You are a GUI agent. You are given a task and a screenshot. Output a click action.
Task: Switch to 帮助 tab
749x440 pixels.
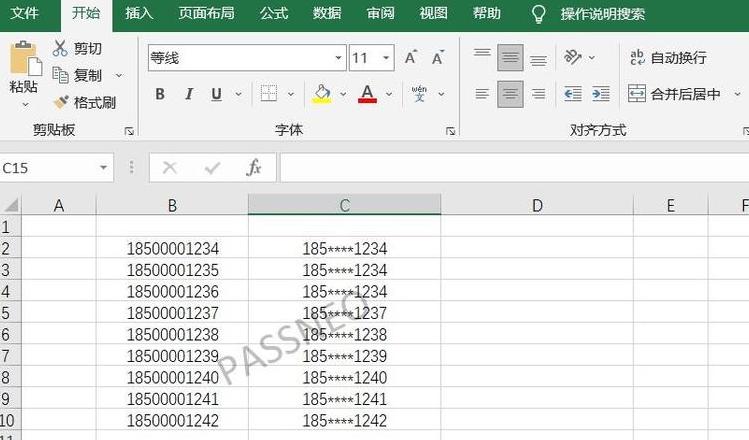pos(487,13)
